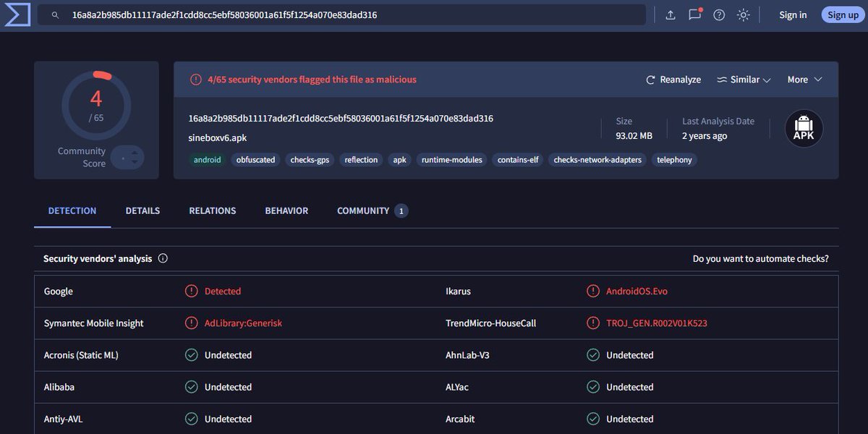
Task: Click the search magnifier icon
Action: 55,15
